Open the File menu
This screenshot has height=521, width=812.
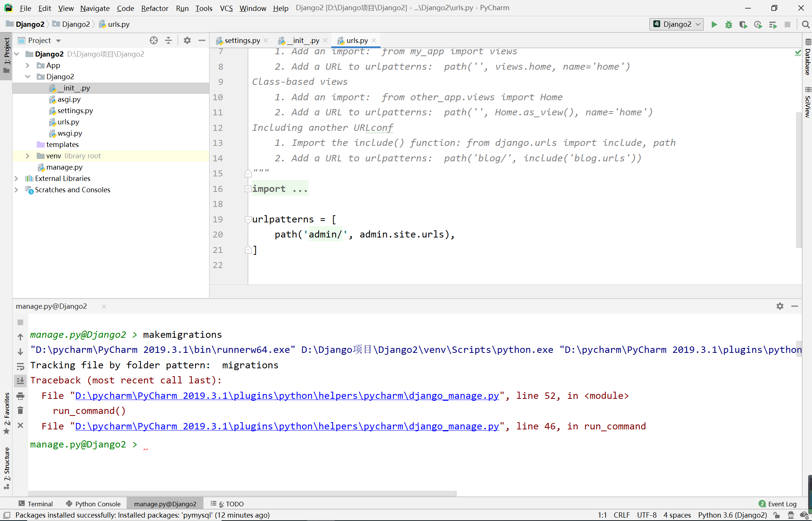25,8
